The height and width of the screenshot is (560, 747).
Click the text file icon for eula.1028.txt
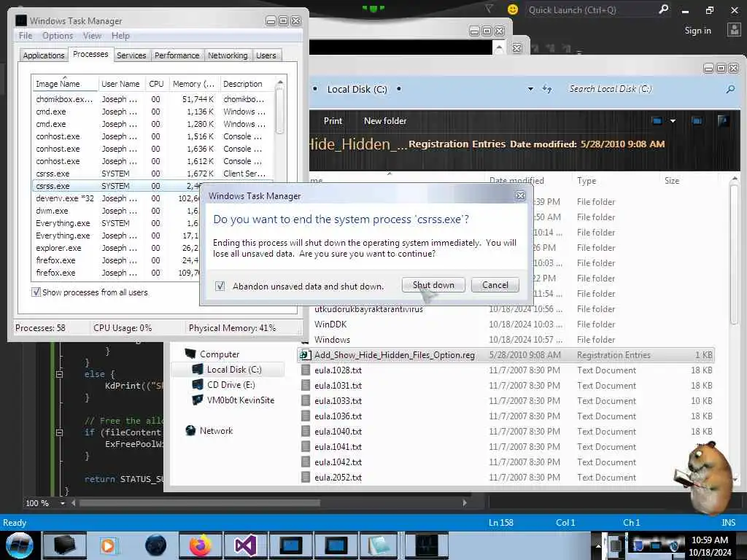click(306, 370)
